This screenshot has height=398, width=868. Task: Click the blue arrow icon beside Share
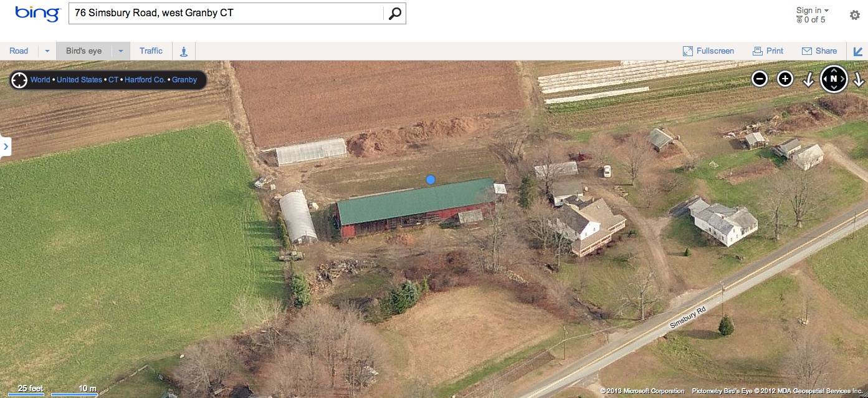[858, 51]
